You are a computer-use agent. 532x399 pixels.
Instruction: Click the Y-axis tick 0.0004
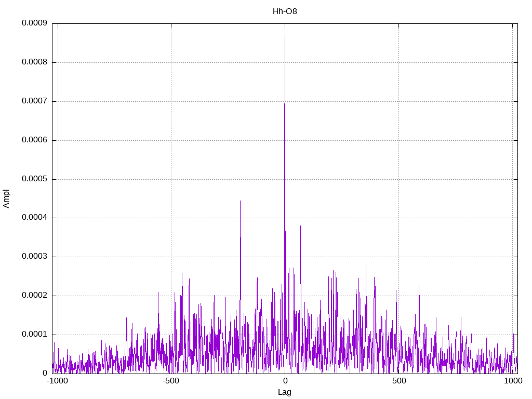pyautogui.click(x=35, y=218)
